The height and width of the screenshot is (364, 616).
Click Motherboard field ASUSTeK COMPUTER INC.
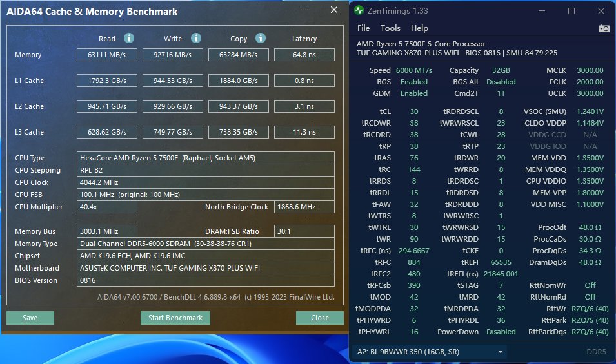coord(206,268)
